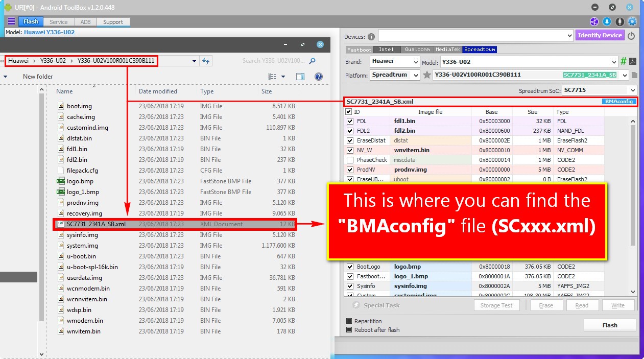Click New folder in file dialog

pyautogui.click(x=38, y=77)
